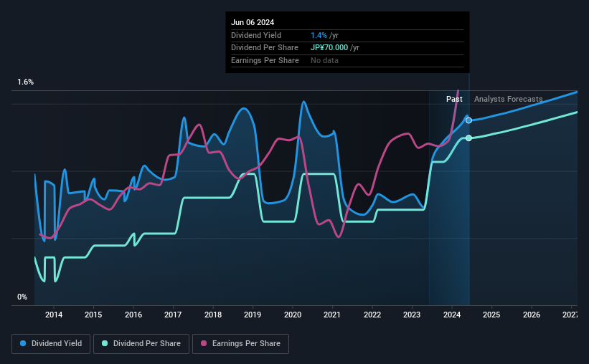
Task: Click the 2021 x-axis label
Action: click(332, 315)
